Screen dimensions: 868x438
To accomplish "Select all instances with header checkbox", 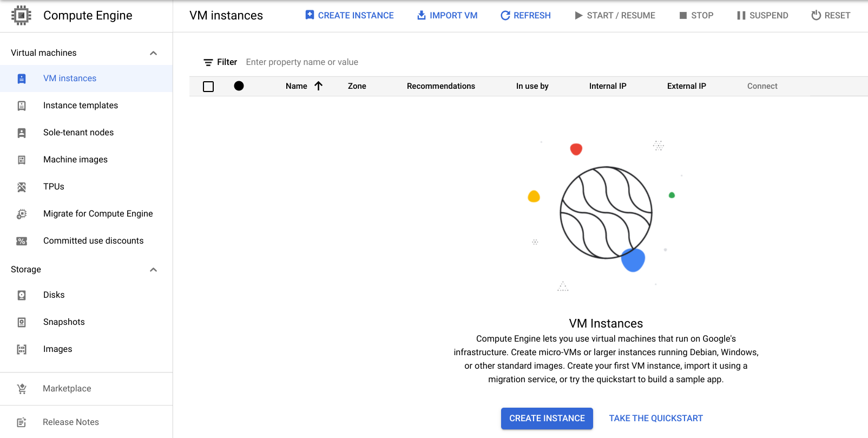I will pos(208,87).
